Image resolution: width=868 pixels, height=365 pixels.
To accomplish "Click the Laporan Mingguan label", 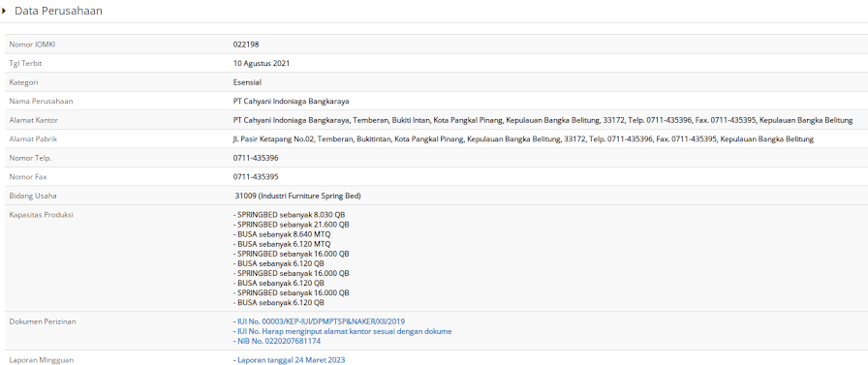I will click(42, 360).
